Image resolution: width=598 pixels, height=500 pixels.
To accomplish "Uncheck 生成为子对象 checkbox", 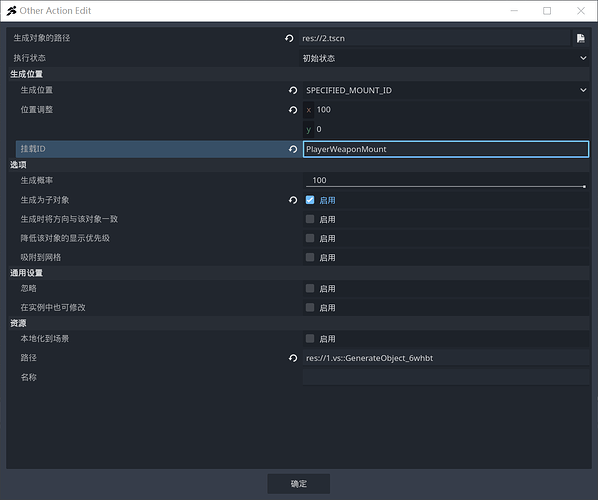I will 310,200.
